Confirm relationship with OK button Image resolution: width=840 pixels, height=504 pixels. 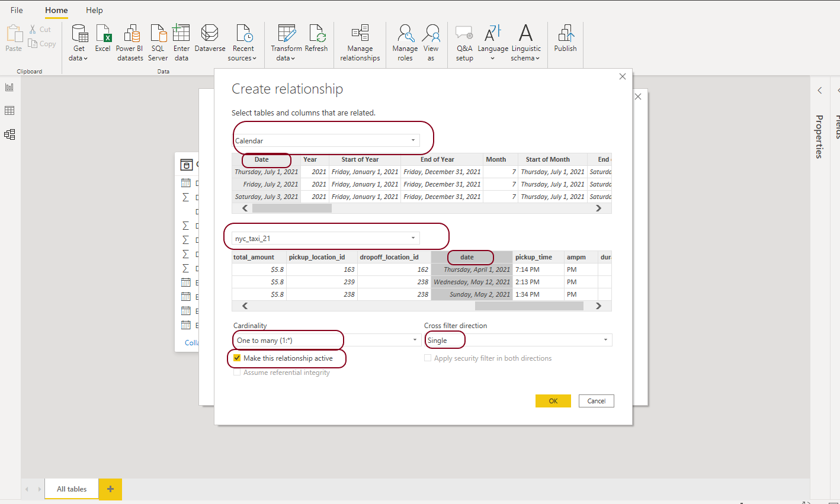pos(553,401)
